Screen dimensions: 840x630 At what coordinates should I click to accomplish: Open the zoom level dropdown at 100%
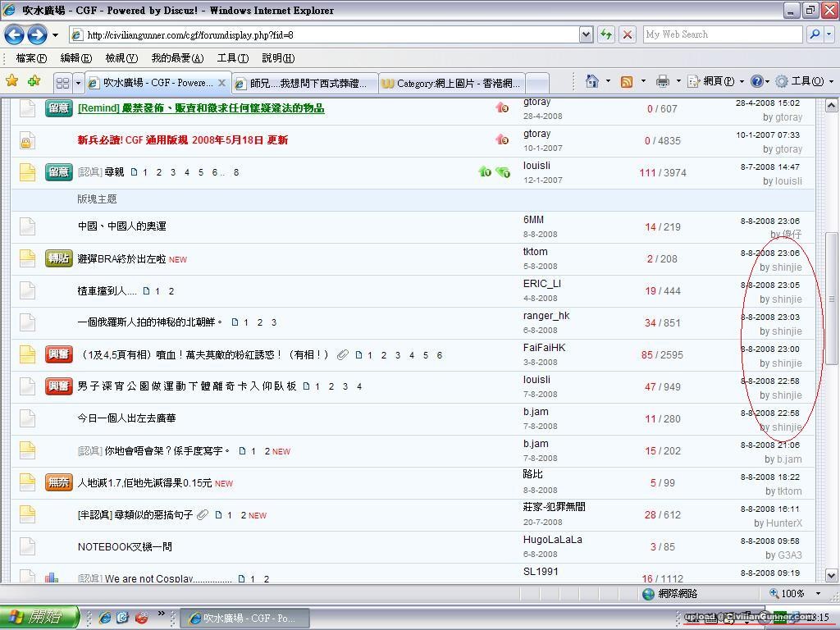pyautogui.click(x=818, y=593)
